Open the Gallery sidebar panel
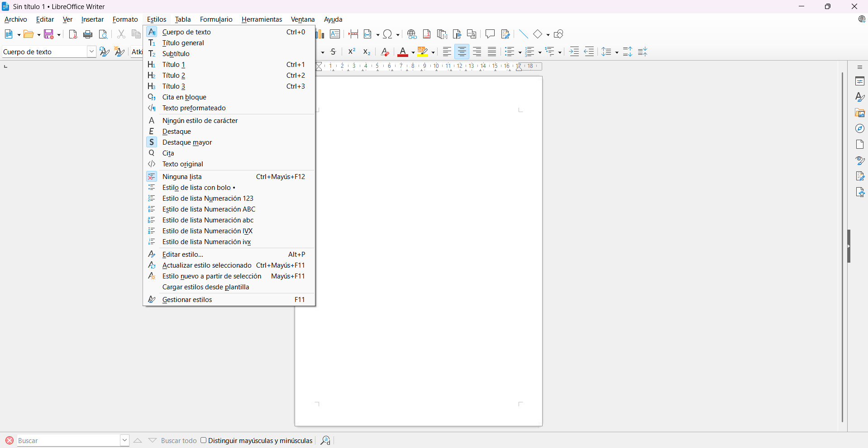The image size is (868, 448). click(x=860, y=113)
